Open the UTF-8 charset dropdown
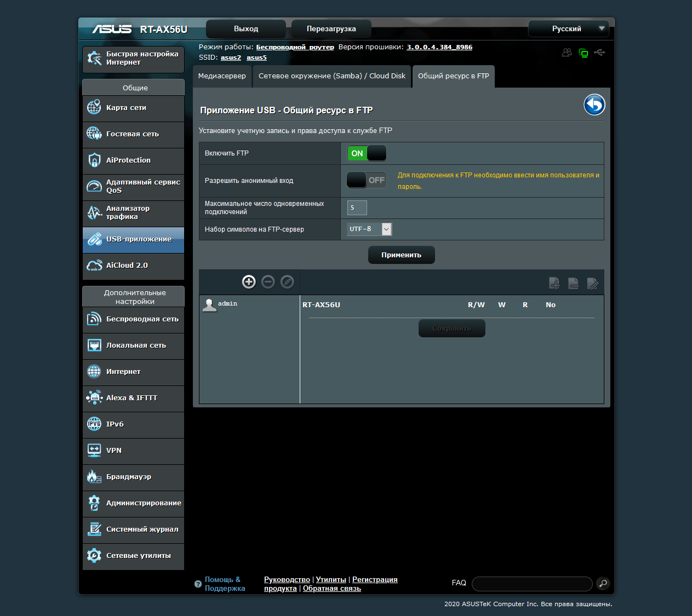The width and height of the screenshot is (692, 616). click(x=370, y=229)
